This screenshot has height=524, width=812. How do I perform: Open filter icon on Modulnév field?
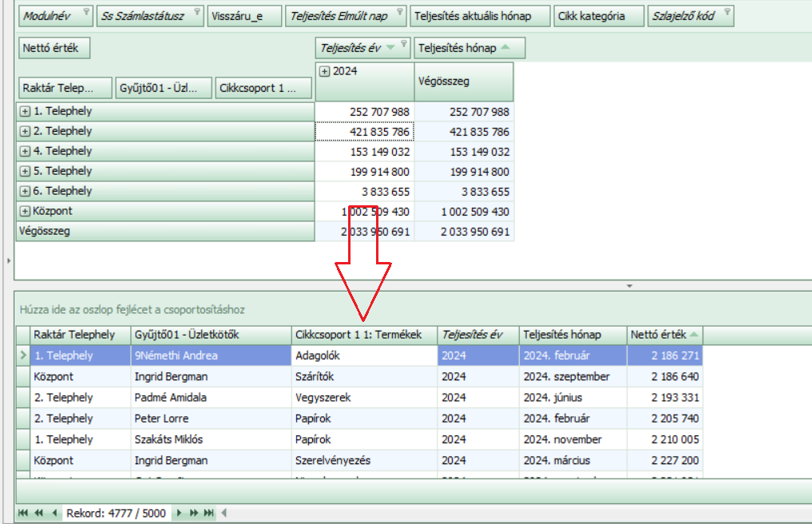85,14
